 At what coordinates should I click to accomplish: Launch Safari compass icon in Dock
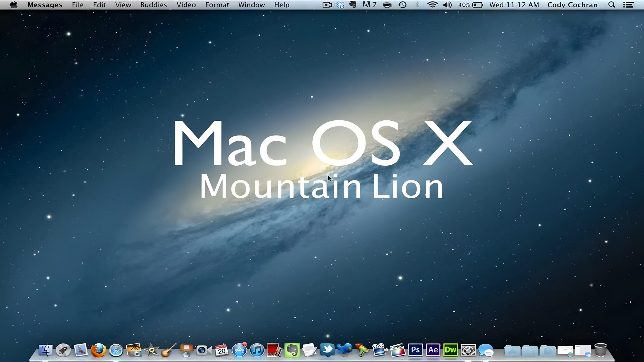(116, 350)
